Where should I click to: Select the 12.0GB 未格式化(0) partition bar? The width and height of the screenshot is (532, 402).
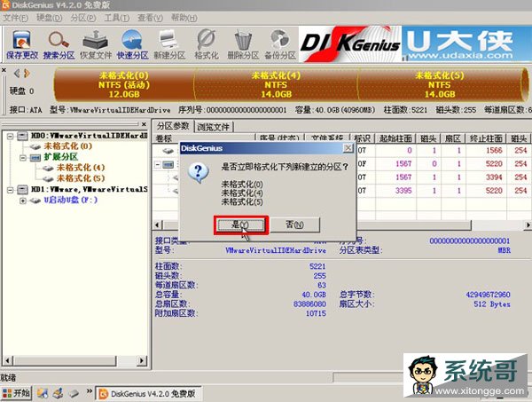[x=124, y=84]
